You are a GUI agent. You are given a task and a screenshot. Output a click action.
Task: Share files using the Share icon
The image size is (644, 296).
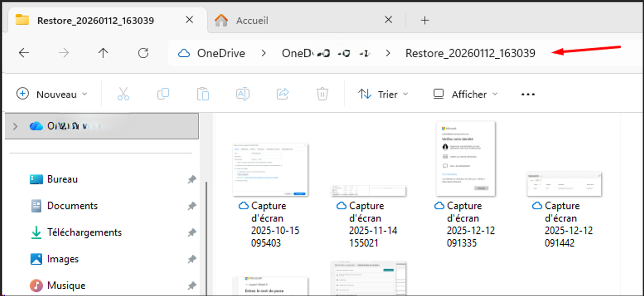[282, 93]
